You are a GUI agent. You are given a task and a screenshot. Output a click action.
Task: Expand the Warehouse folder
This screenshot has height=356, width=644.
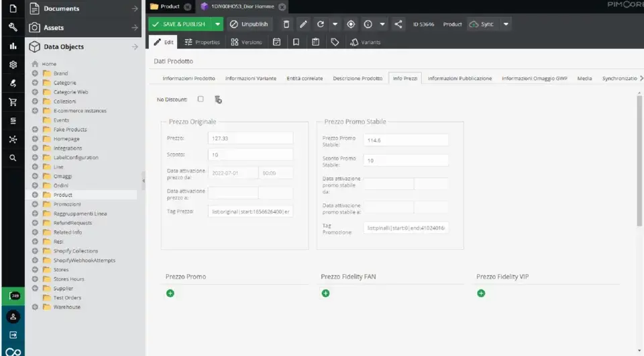coord(35,307)
